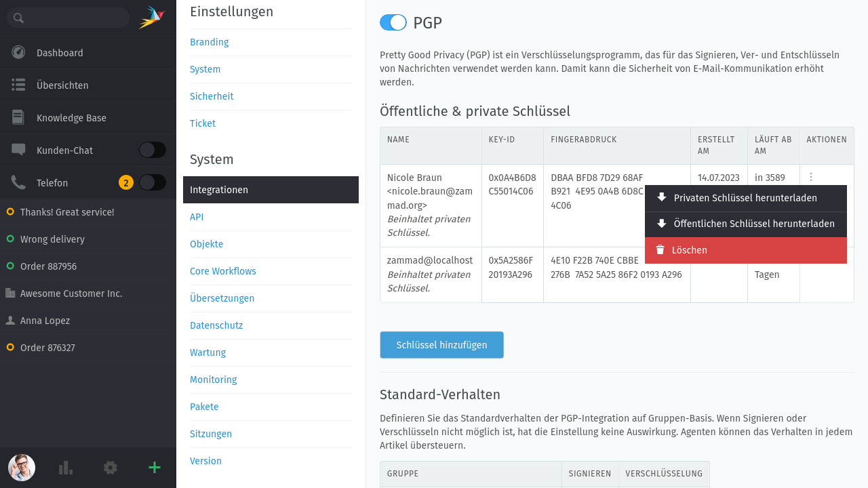Open the Core Workflows settings
Screen dimensions: 868x488
click(222, 270)
